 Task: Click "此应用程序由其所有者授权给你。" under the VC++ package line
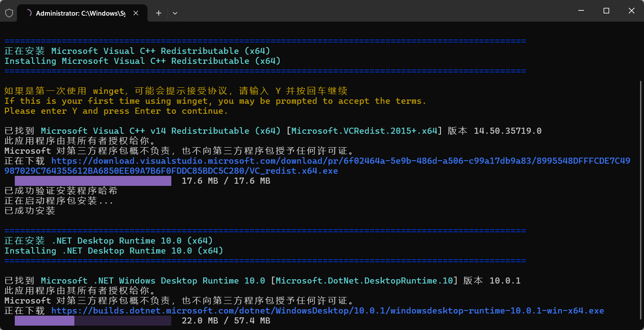tap(80, 141)
